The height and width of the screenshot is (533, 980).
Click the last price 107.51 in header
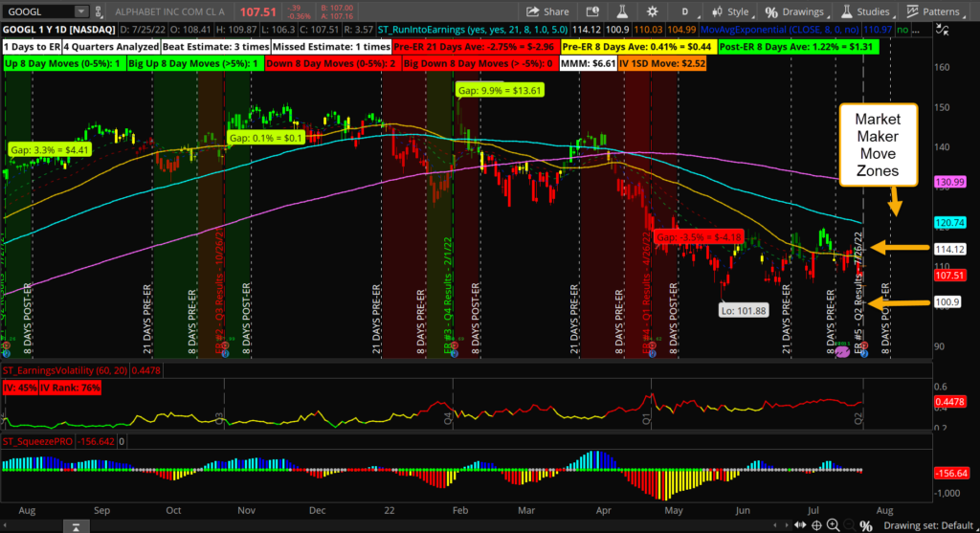point(257,11)
